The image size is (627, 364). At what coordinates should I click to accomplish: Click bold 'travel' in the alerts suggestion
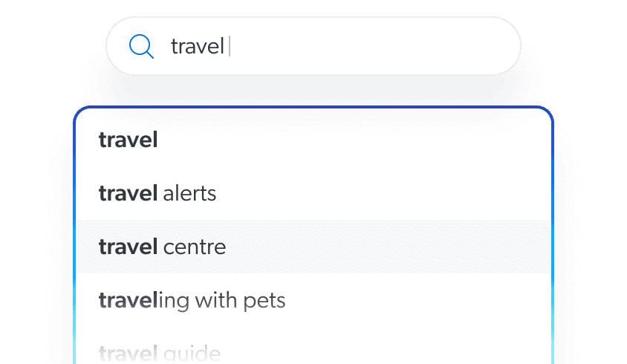pyautogui.click(x=128, y=194)
